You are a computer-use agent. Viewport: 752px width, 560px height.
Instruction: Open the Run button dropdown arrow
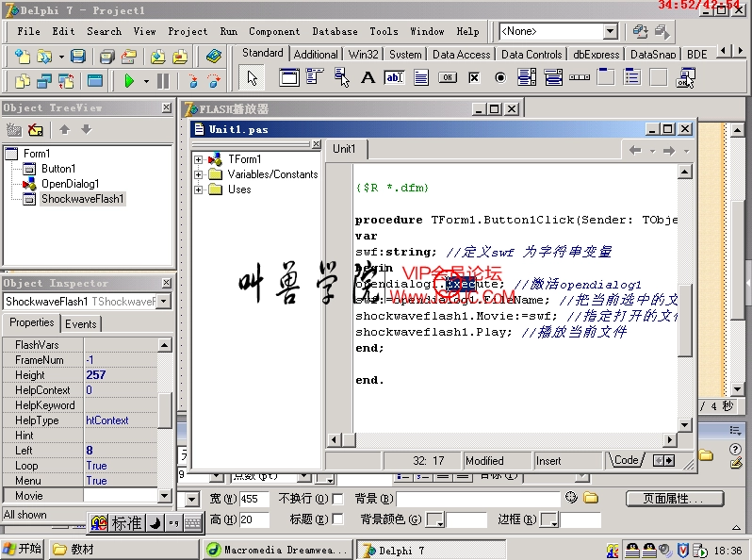(146, 81)
